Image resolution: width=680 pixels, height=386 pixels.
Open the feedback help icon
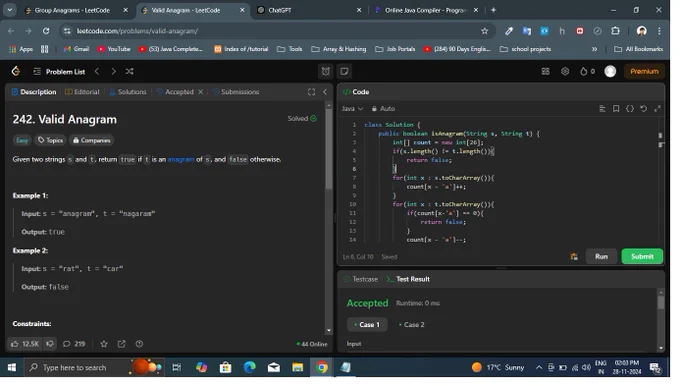click(x=139, y=344)
